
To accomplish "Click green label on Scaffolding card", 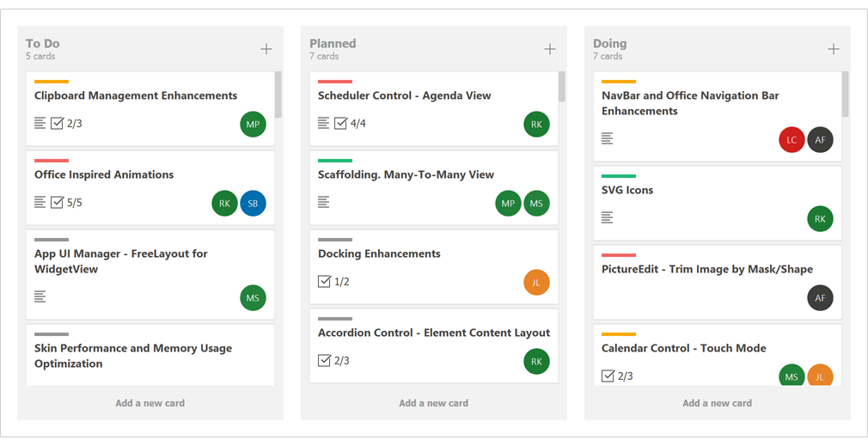I will (x=335, y=161).
